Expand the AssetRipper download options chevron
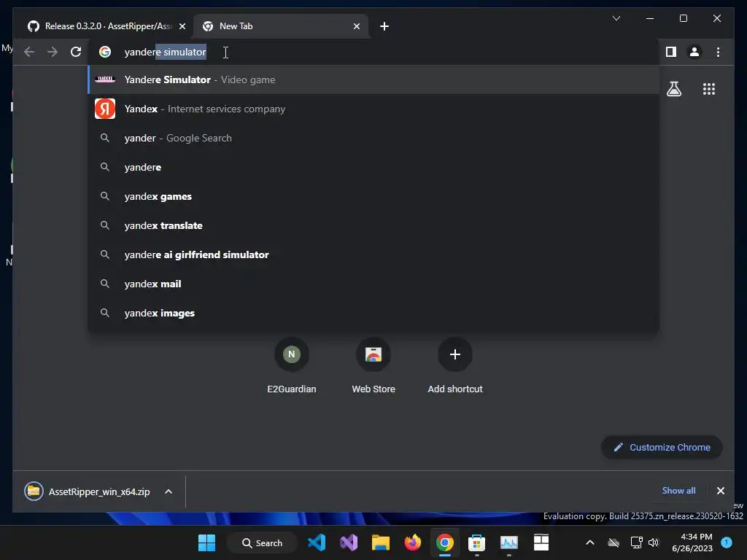Viewport: 747px width, 560px height. (169, 491)
